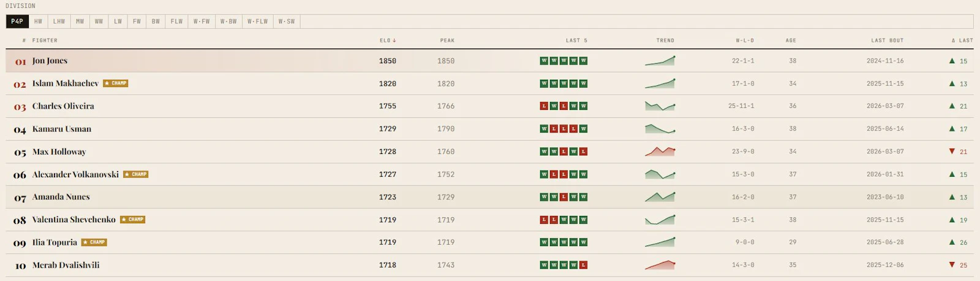The height and width of the screenshot is (281, 980).
Task: Select the W-FW division tab
Action: coord(202,21)
